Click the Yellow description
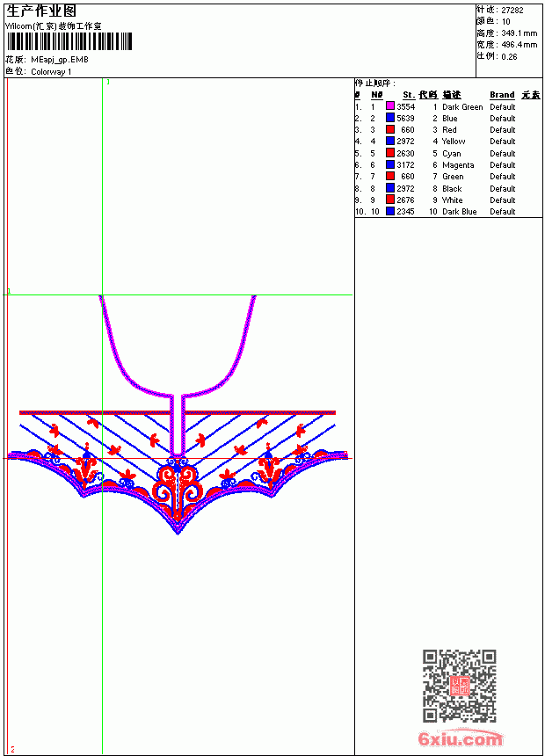This screenshot has height=756, width=545. point(454,142)
